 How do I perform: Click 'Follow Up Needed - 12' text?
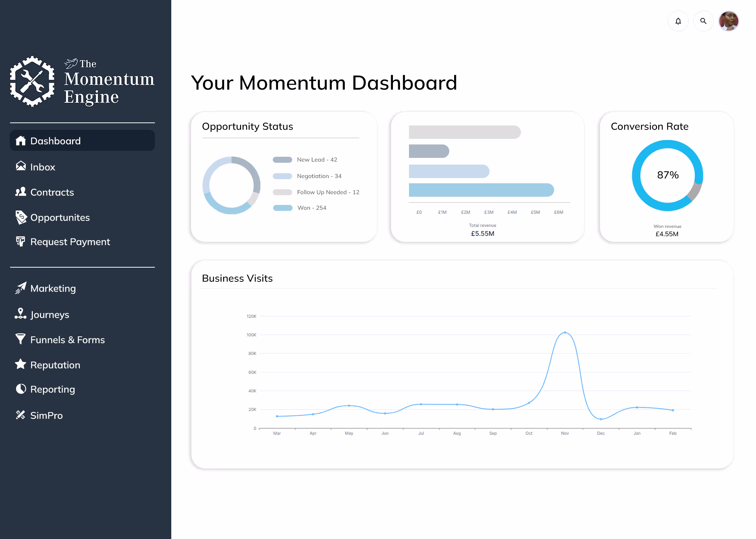click(x=328, y=192)
